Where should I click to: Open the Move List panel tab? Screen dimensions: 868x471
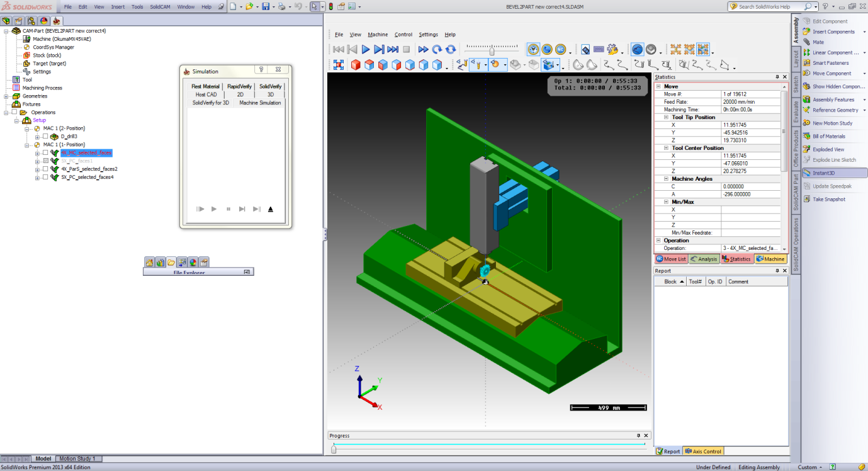(x=671, y=259)
